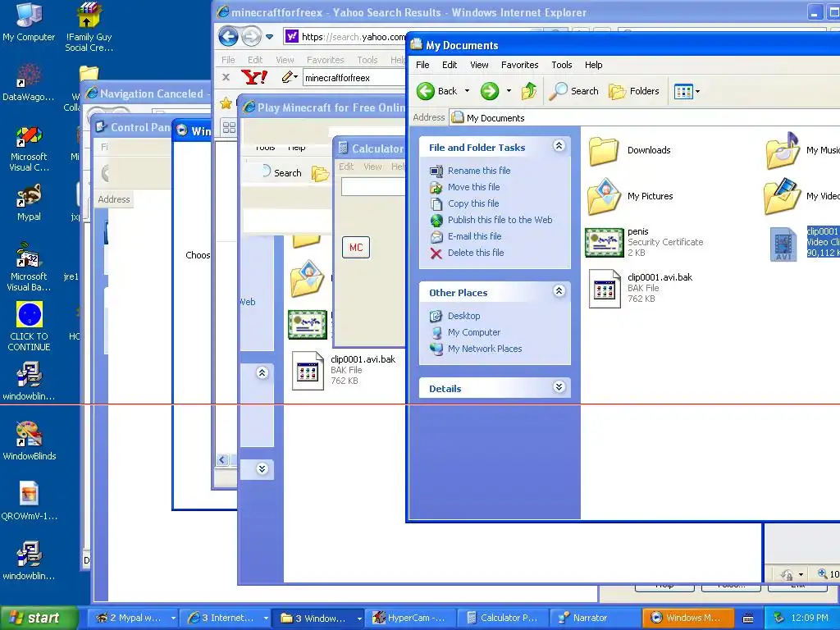
Task: Open Forward history dropdown arrow in My Documents
Action: (x=509, y=91)
